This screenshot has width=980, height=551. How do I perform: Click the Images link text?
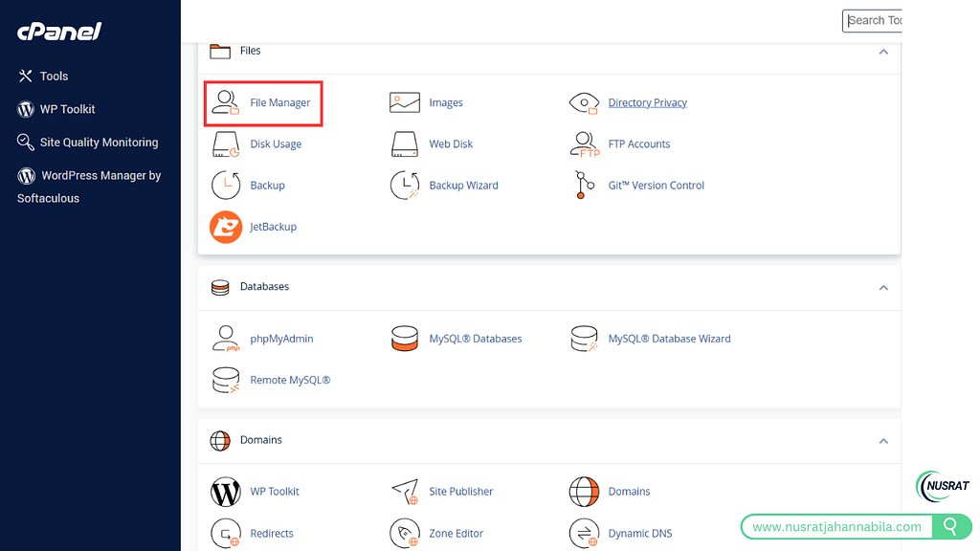[x=446, y=102]
